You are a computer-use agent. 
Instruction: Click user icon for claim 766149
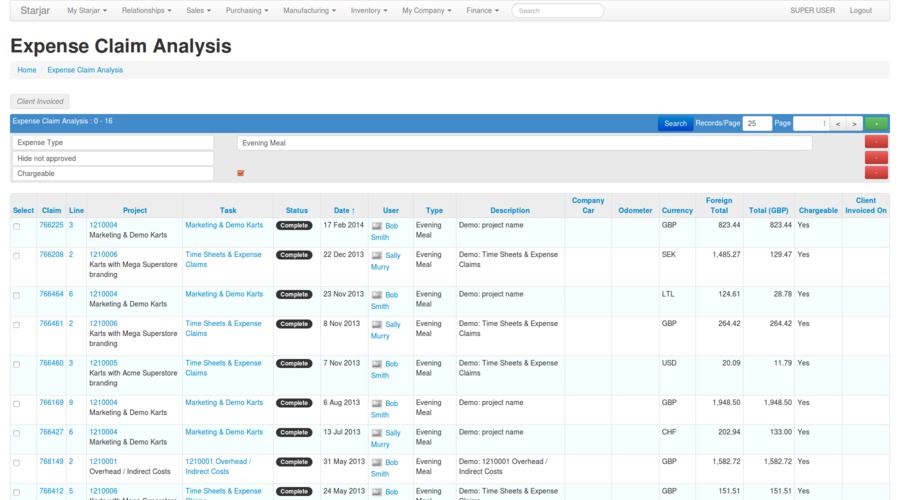377,462
